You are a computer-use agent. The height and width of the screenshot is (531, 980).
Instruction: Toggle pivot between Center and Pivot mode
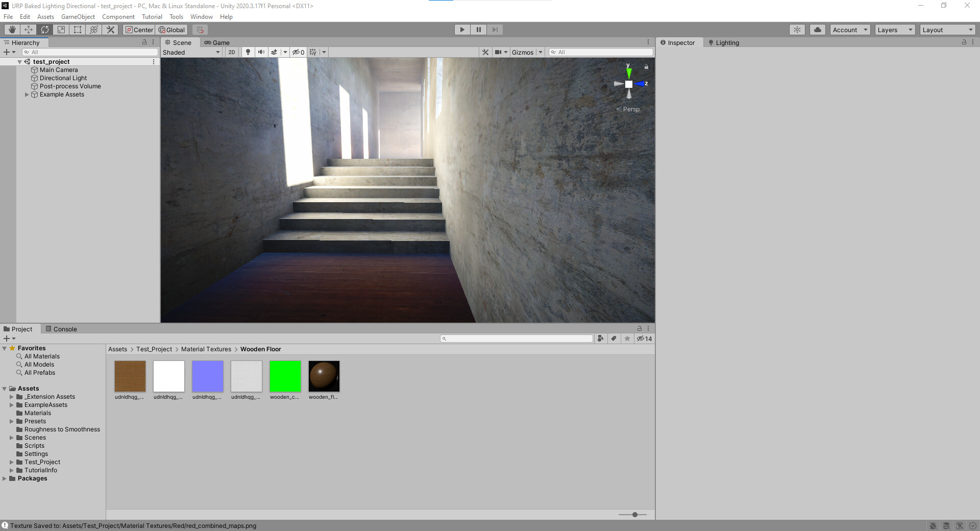click(x=138, y=30)
